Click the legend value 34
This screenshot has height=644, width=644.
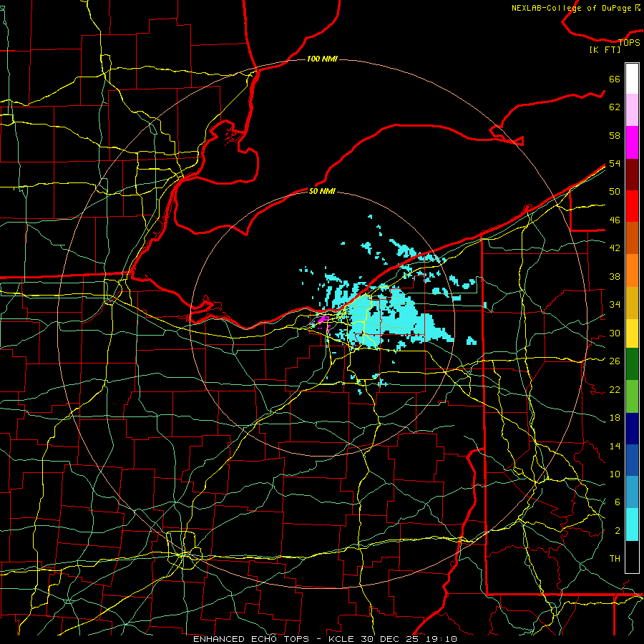coord(615,304)
